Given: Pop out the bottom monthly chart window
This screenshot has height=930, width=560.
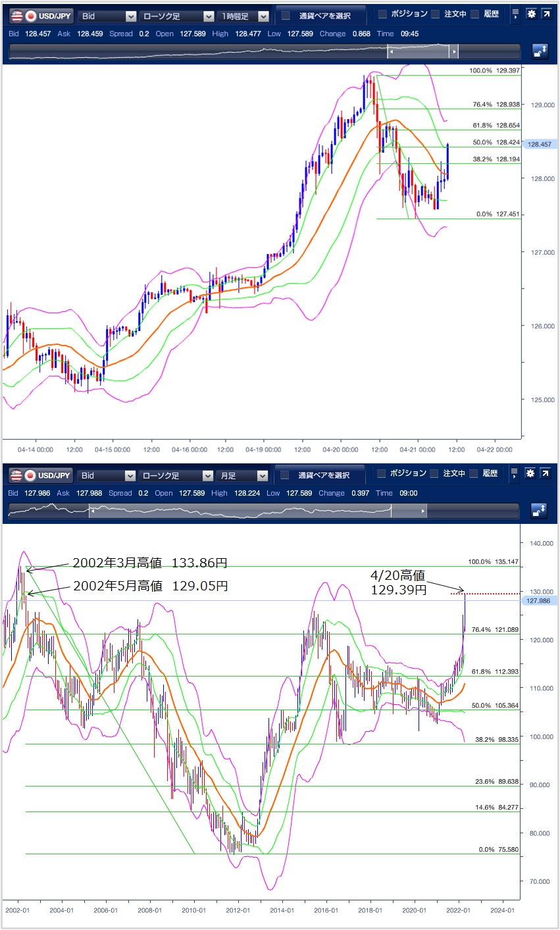Looking at the screenshot, I should pyautogui.click(x=546, y=475).
